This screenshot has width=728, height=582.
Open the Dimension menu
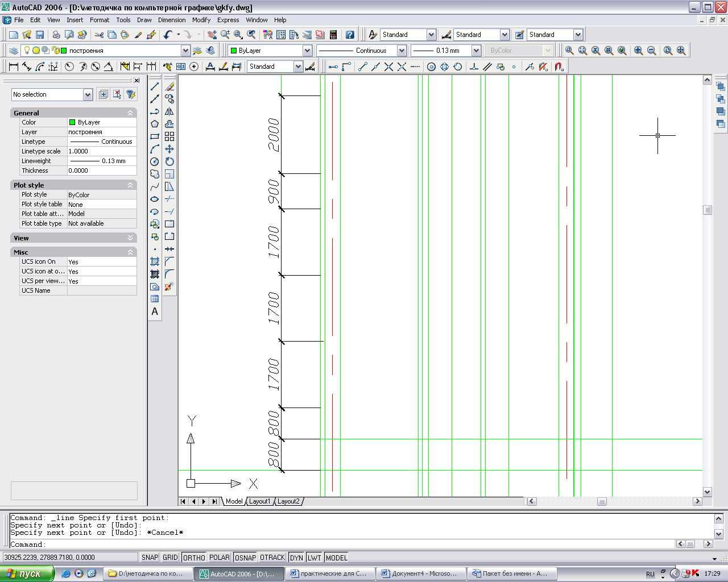[x=172, y=20]
